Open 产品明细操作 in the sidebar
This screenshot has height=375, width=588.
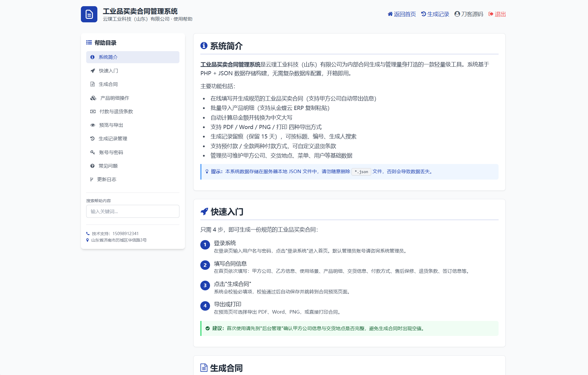[x=133, y=98]
